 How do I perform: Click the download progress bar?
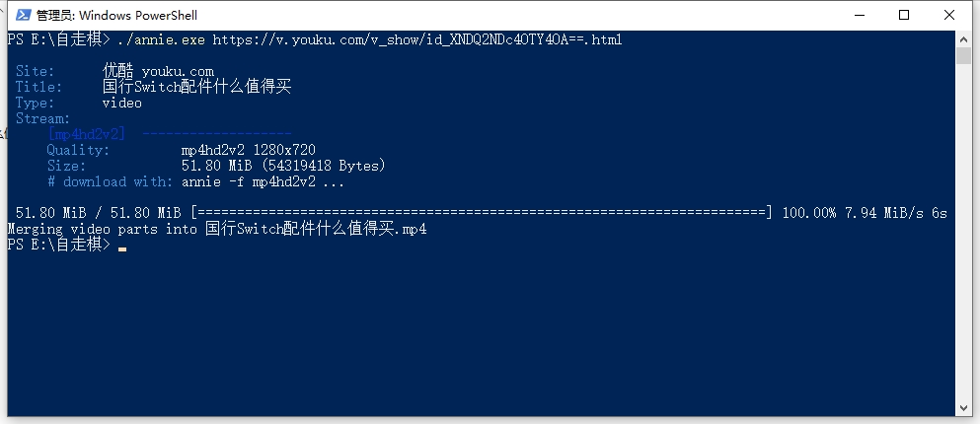pyautogui.click(x=482, y=213)
